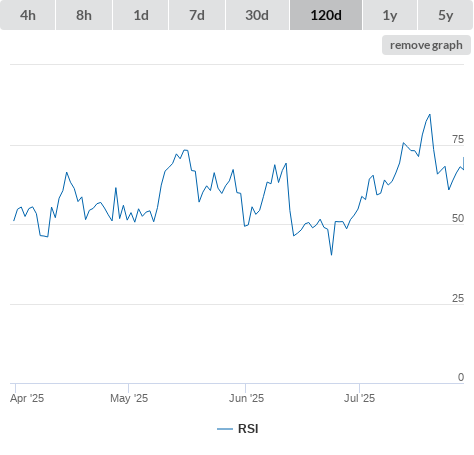The image size is (474, 455).
Task: Open the 30d time range tab
Action: pos(257,15)
